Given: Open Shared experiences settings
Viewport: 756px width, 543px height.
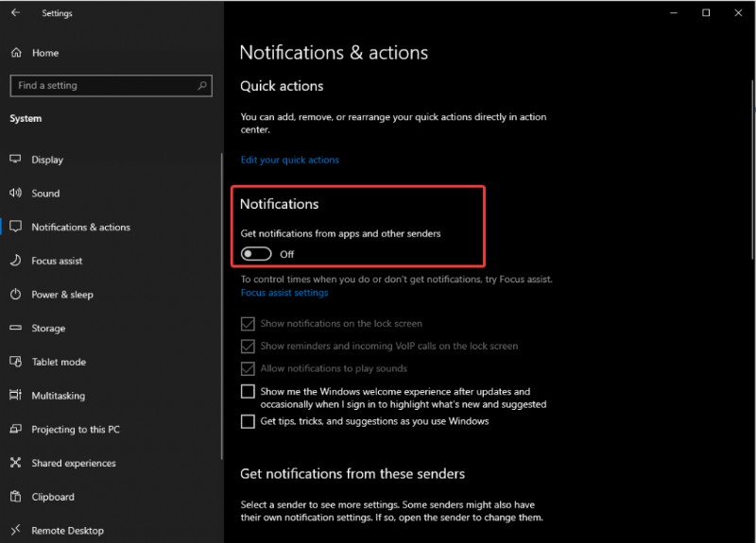Looking at the screenshot, I should pyautogui.click(x=74, y=464).
